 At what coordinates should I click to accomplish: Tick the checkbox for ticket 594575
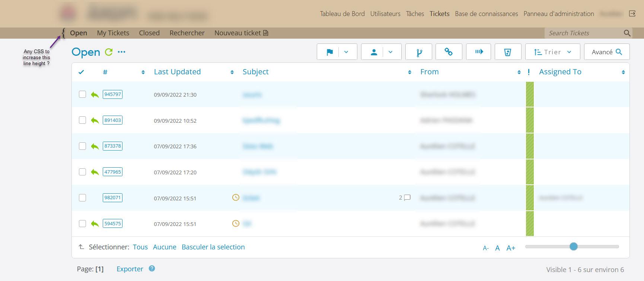coord(82,223)
